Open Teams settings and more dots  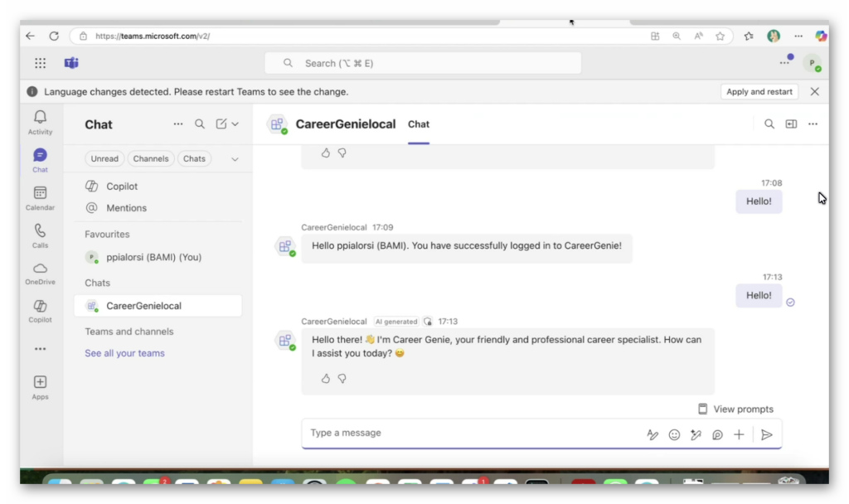(784, 63)
